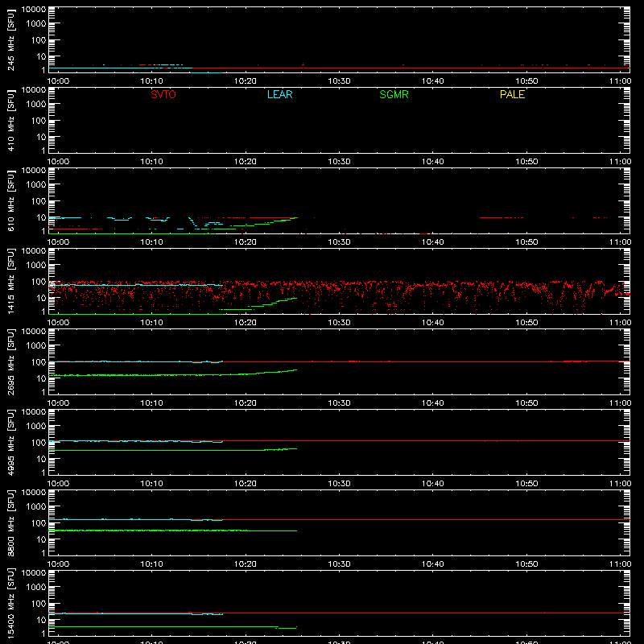Click the 11:00 time label of the 2695 MHz panel

coord(620,403)
